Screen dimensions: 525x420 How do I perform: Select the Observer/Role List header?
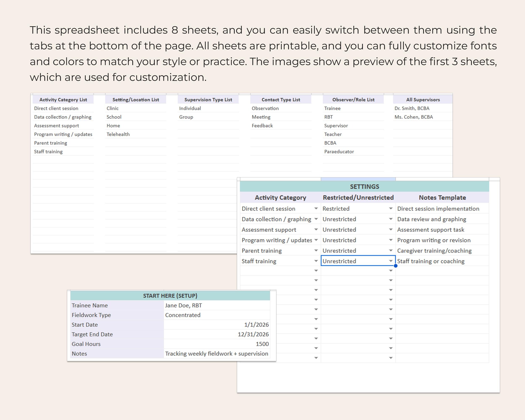353,100
